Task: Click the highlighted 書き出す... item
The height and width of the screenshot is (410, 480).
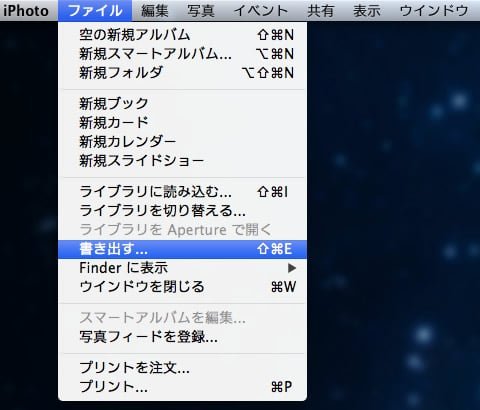Action: (182, 249)
